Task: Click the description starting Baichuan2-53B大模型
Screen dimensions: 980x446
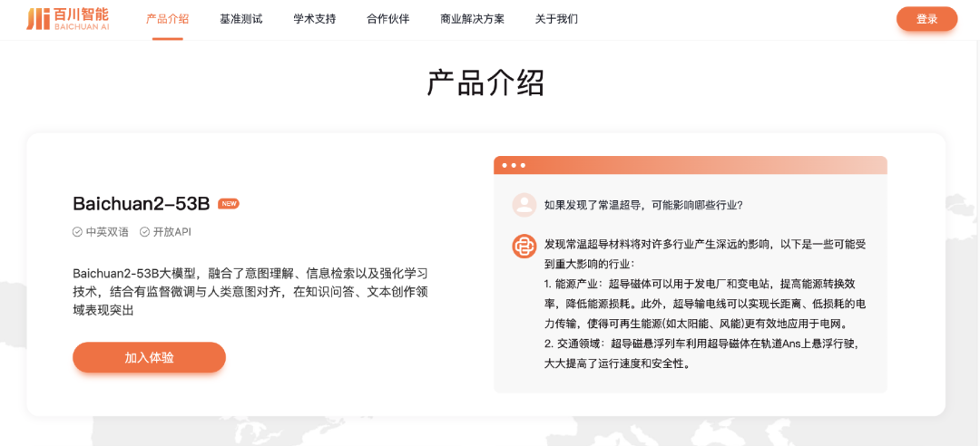Action: point(250,292)
